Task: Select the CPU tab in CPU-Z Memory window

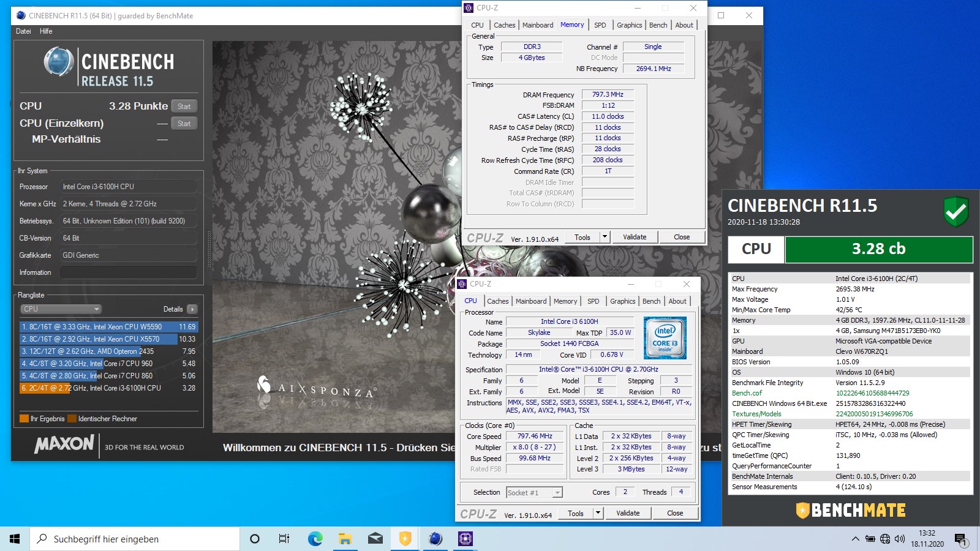Action: [478, 25]
